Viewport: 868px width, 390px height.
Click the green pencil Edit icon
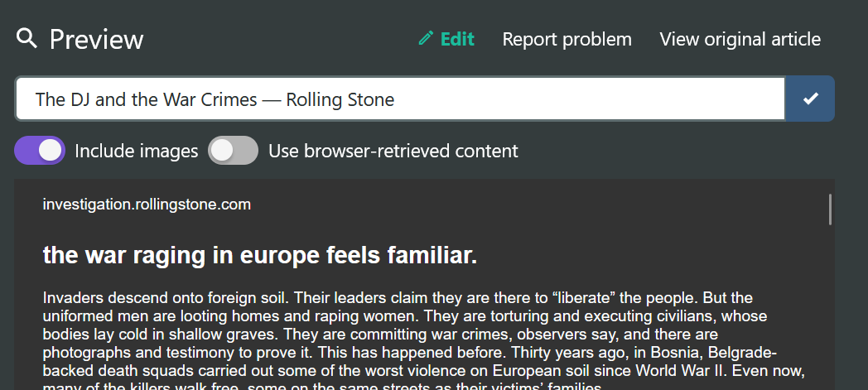click(426, 38)
